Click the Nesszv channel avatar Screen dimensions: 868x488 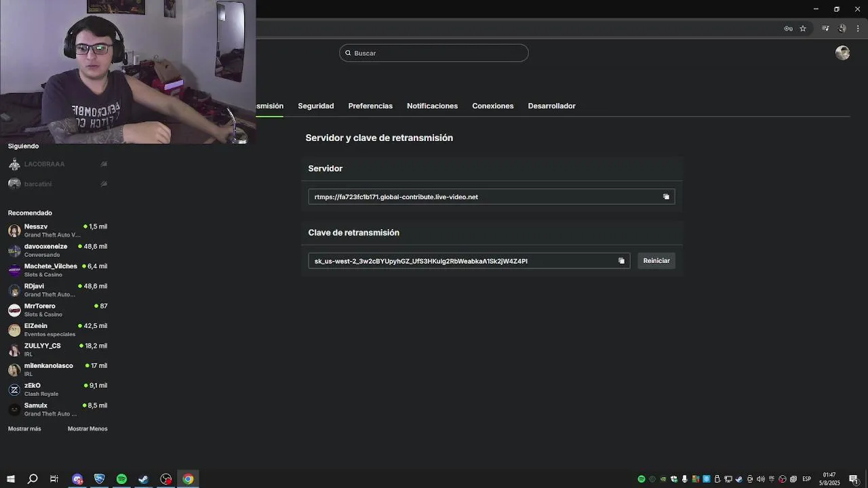pos(14,230)
